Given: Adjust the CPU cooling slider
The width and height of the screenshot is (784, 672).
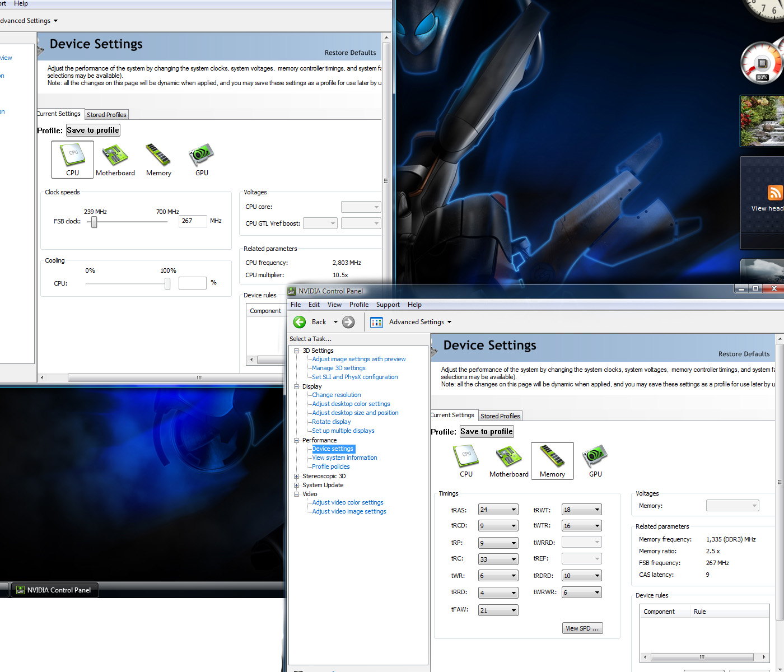Looking at the screenshot, I should [167, 284].
